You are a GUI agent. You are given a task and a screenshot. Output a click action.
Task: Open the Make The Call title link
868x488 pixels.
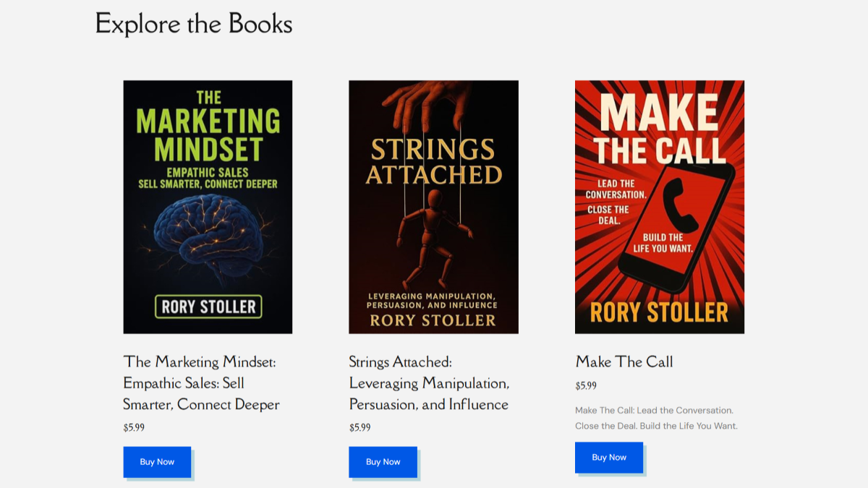click(x=624, y=361)
